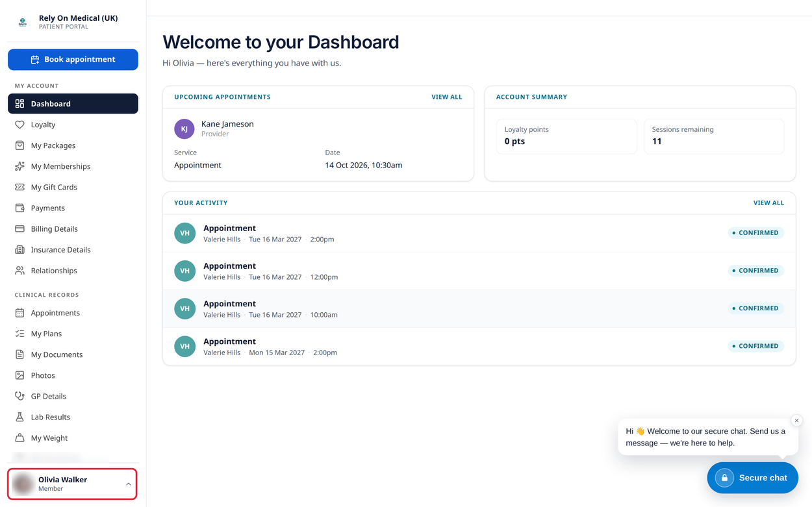Open My Memberships in sidebar
Screen dimensions: 812x507
[x=73, y=166]
